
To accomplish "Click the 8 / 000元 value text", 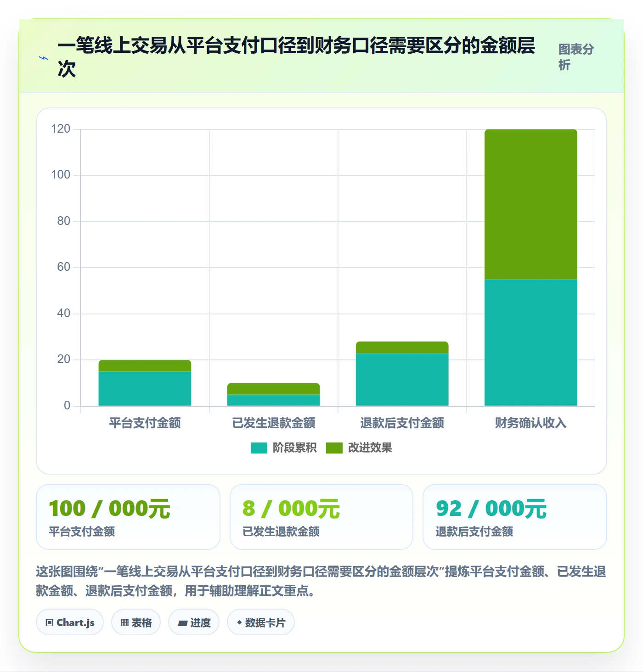I will pyautogui.click(x=291, y=509).
